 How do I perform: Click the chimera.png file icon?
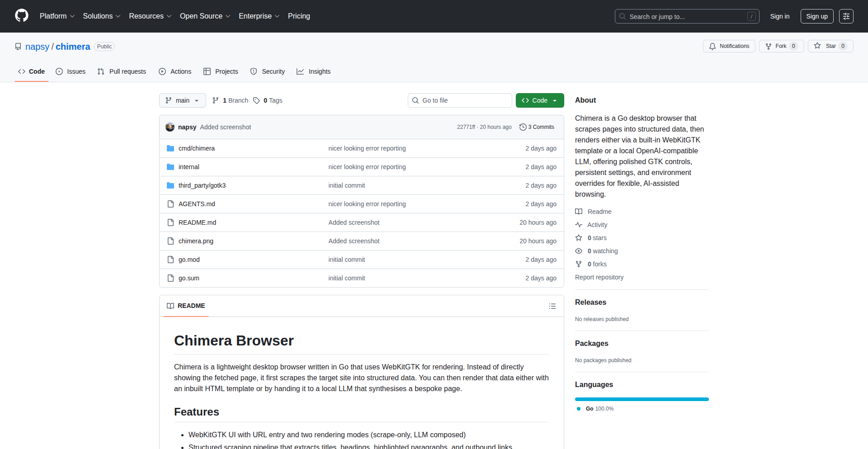click(170, 241)
